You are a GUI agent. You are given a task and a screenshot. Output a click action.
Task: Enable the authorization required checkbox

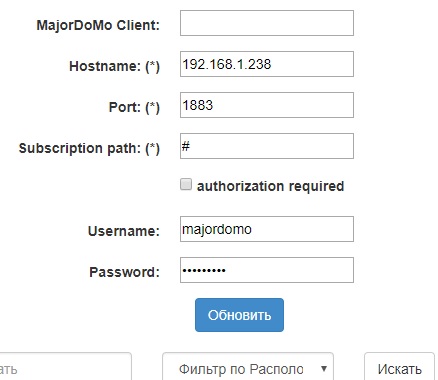click(186, 184)
